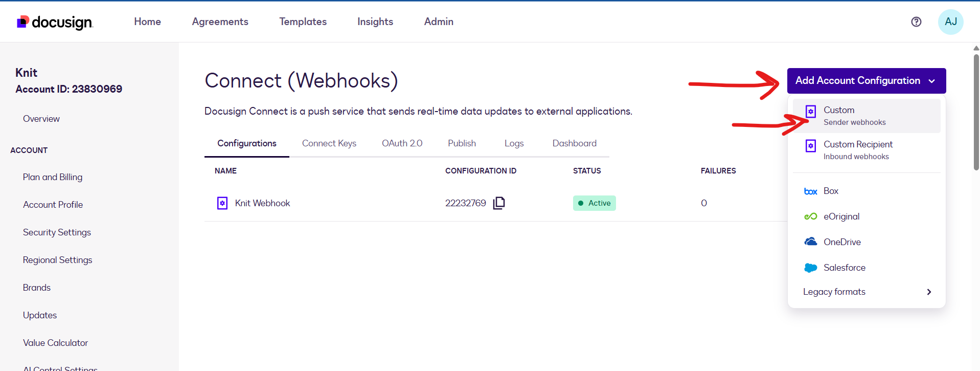Click the CONFIGURATION ID column header
Viewport: 980px width, 371px height.
click(x=481, y=171)
